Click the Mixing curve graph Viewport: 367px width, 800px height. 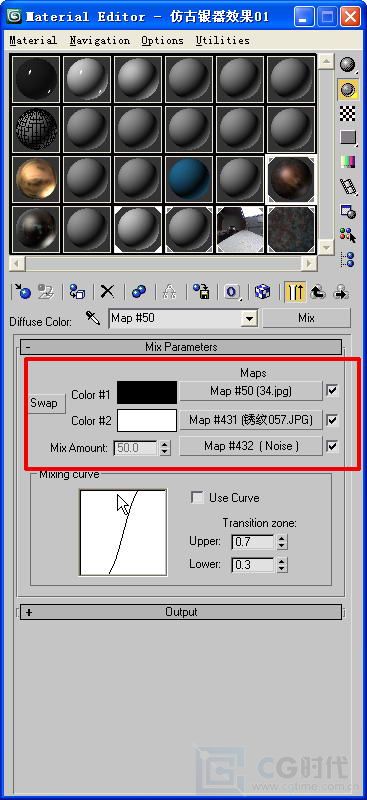123,532
